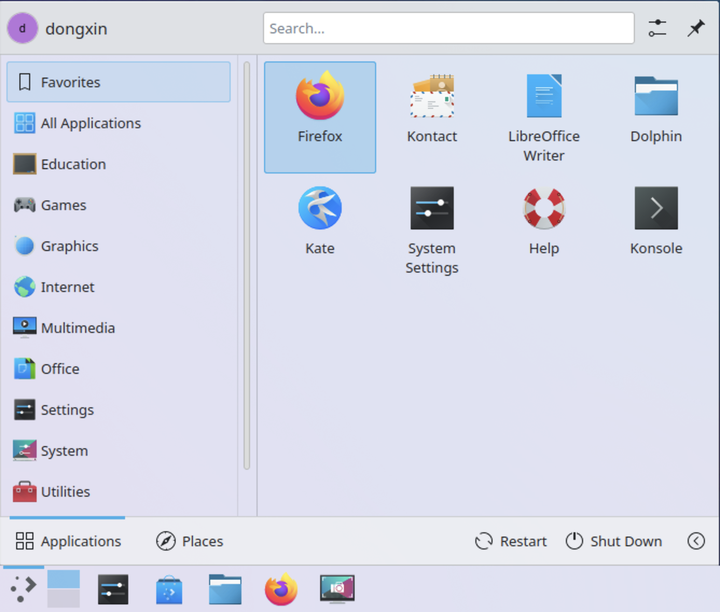Open the Settings category
The image size is (720, 612).
pos(118,410)
